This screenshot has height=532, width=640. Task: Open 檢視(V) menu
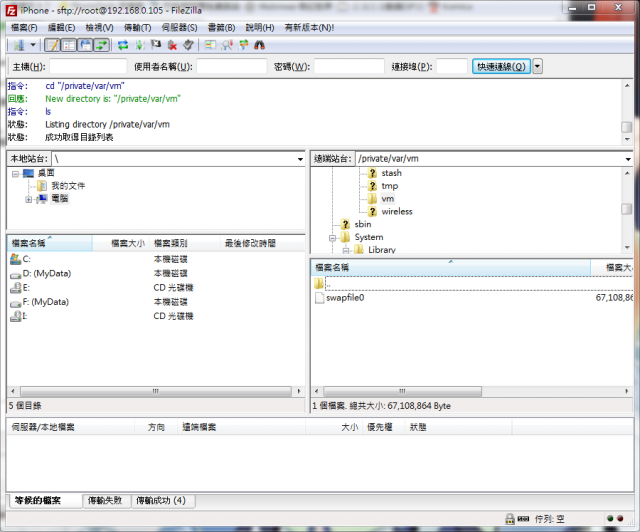point(100,28)
